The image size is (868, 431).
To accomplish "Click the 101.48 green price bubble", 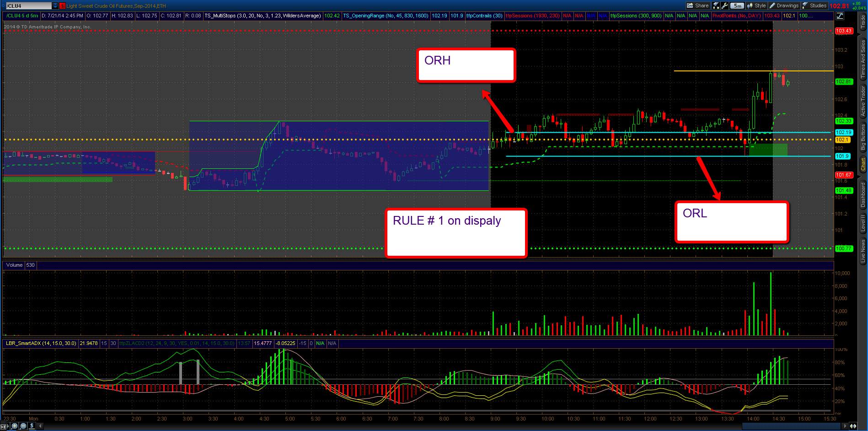I will click(844, 190).
